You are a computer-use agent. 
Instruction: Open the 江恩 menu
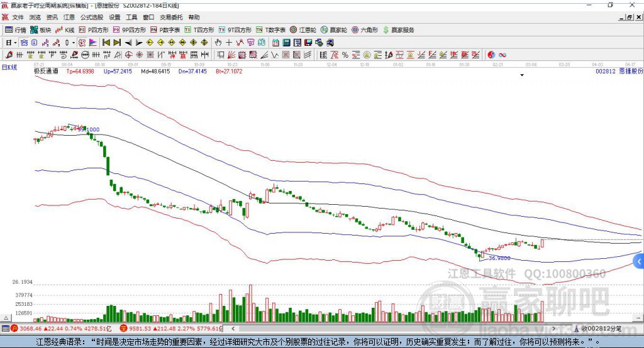click(69, 17)
